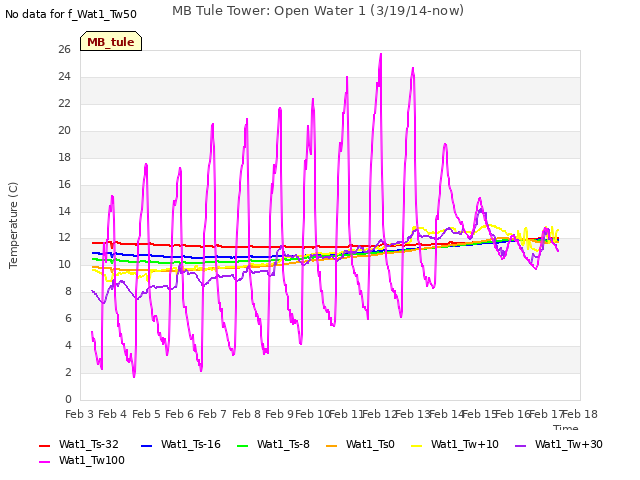
Task: Select the Wat1_Tw+30 legend label
Action: (x=569, y=444)
